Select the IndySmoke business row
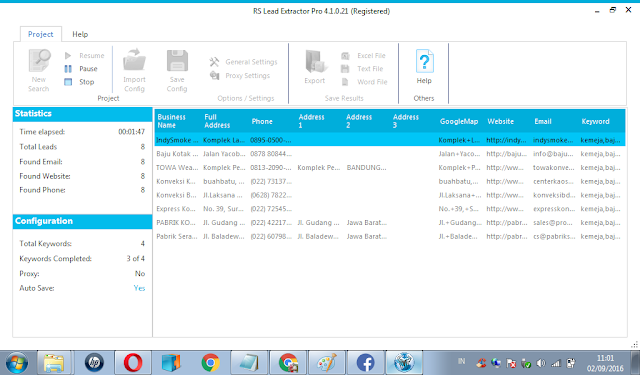The height and width of the screenshot is (375, 640). tap(390, 140)
